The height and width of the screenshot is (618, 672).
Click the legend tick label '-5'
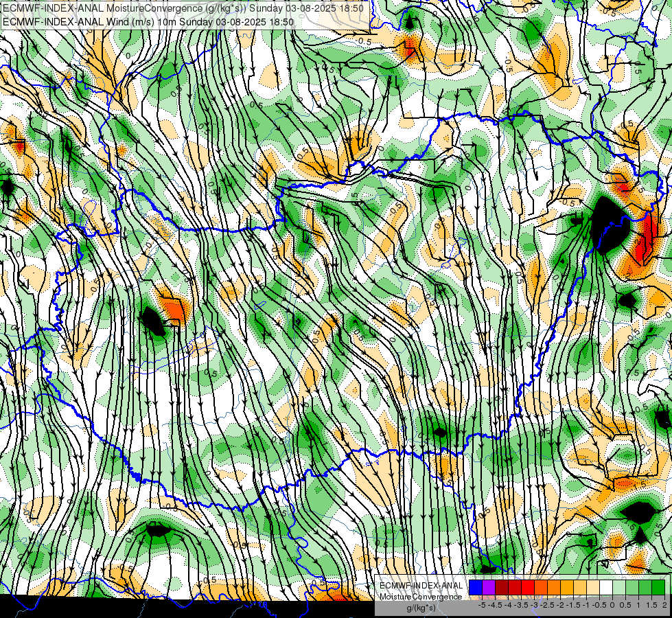[x=482, y=605]
